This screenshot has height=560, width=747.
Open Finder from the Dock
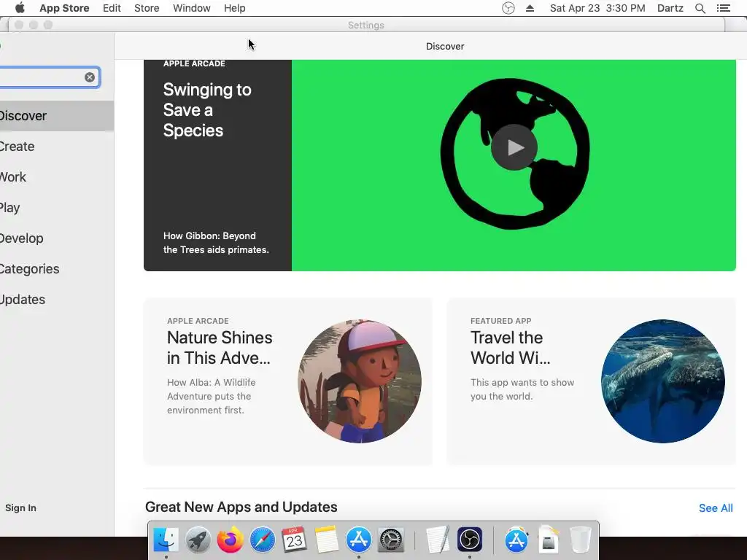click(x=166, y=540)
